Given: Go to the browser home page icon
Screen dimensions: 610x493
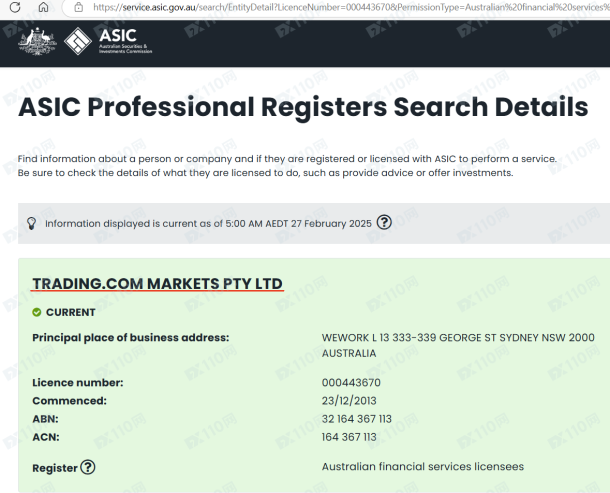Looking at the screenshot, I should point(43,7).
